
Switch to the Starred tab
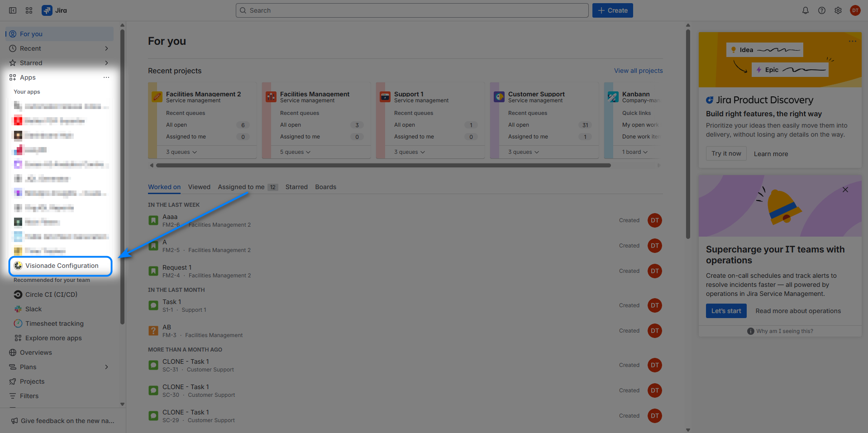point(296,187)
